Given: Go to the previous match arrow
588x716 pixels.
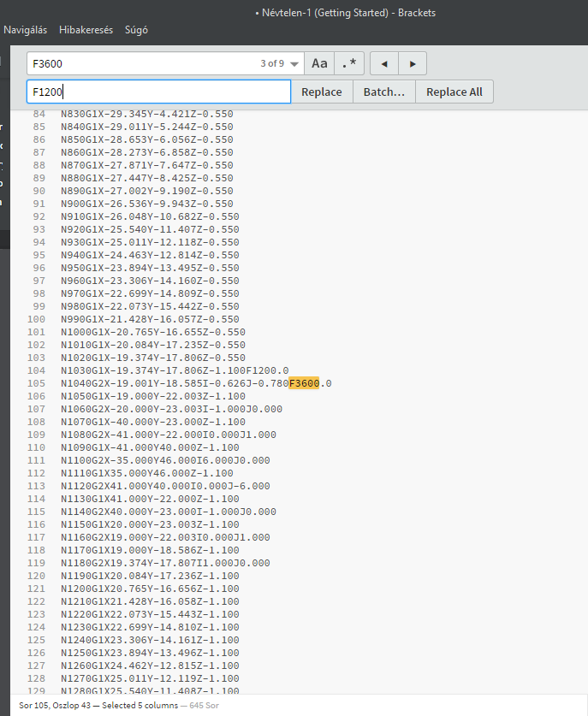Looking at the screenshot, I should [x=384, y=63].
